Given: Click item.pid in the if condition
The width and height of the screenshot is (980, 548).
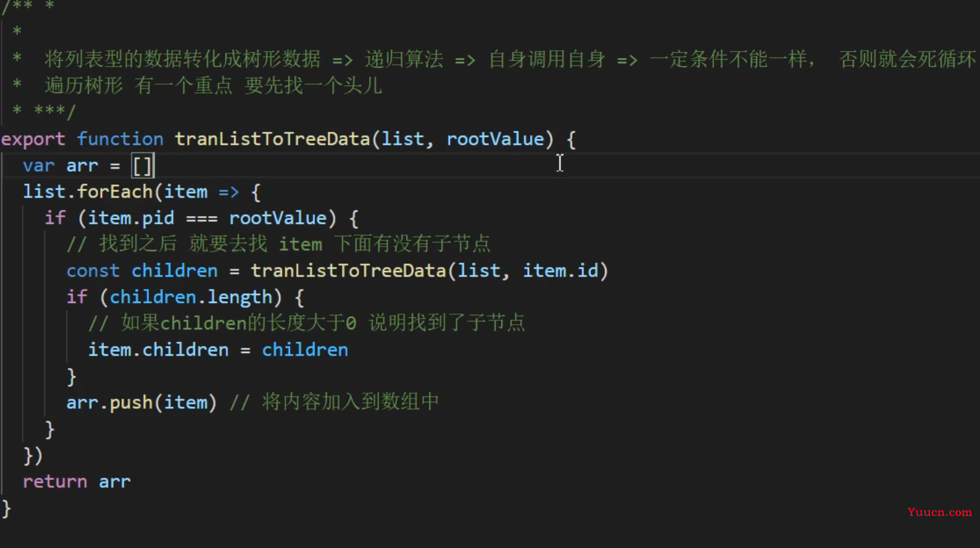Looking at the screenshot, I should point(131,218).
